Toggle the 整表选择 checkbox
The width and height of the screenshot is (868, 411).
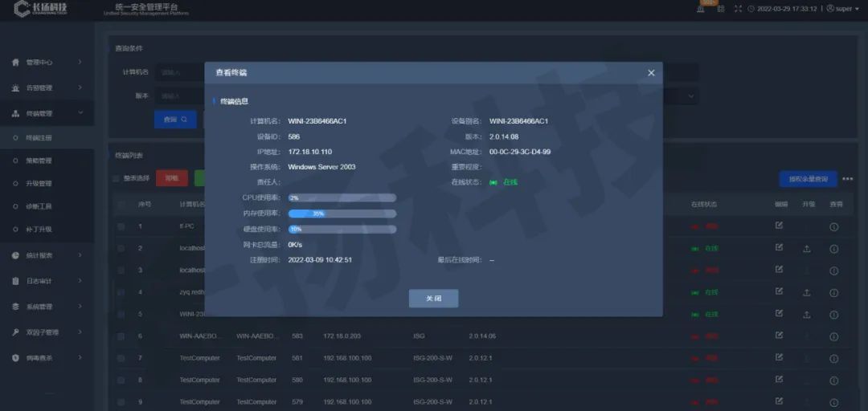point(117,178)
